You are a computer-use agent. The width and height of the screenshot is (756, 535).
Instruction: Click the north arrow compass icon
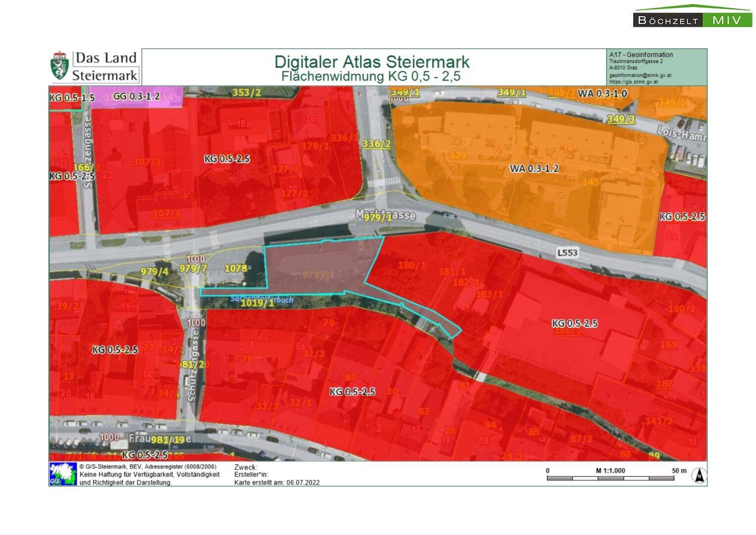tap(699, 476)
